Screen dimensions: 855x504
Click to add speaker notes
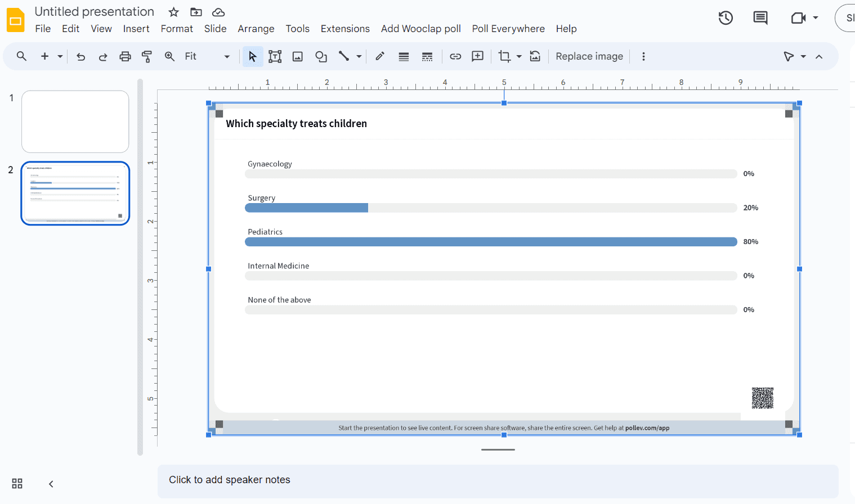coord(498,481)
